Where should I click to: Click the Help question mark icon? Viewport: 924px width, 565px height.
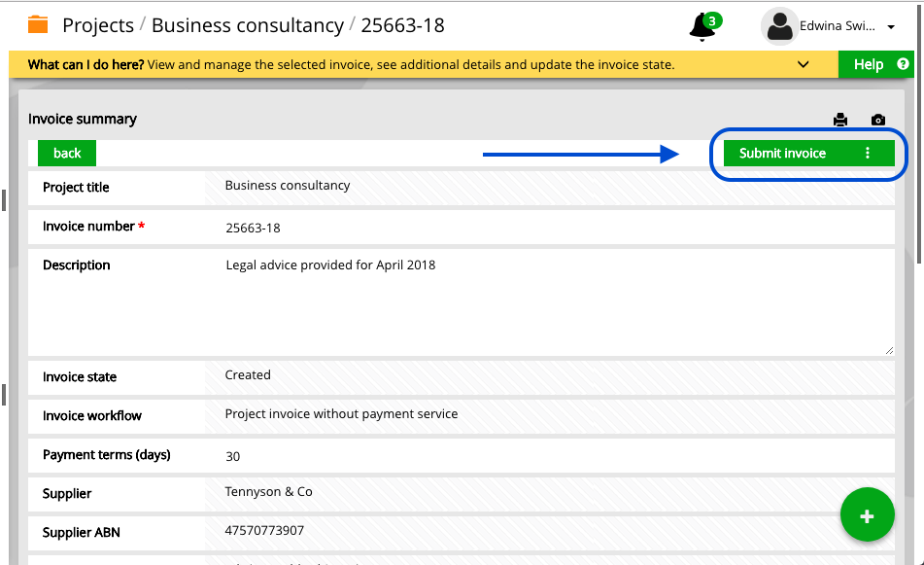(x=903, y=63)
